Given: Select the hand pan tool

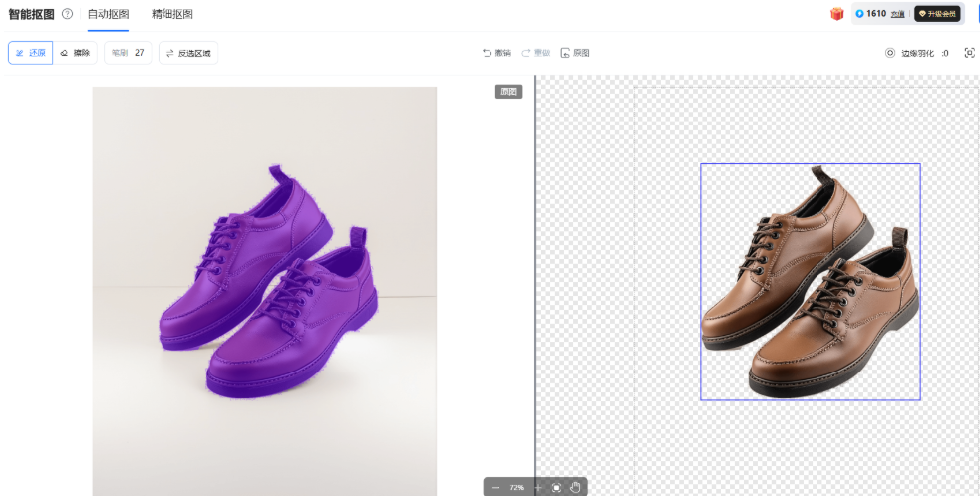Looking at the screenshot, I should [574, 488].
